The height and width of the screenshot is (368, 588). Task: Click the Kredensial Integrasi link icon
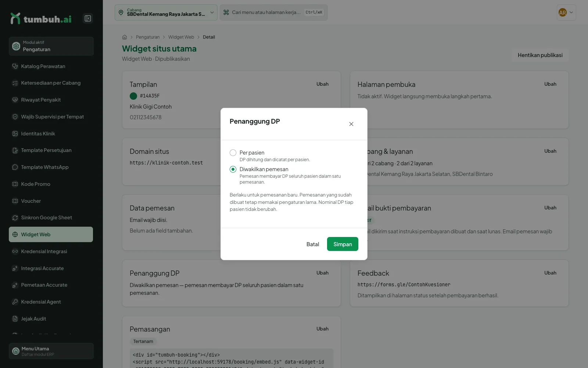click(15, 251)
